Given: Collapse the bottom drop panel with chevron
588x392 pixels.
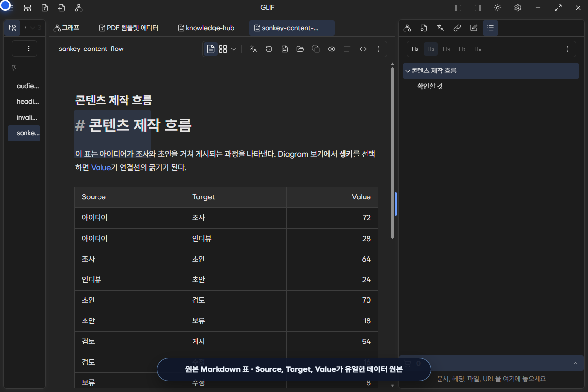Looking at the screenshot, I should 575,363.
